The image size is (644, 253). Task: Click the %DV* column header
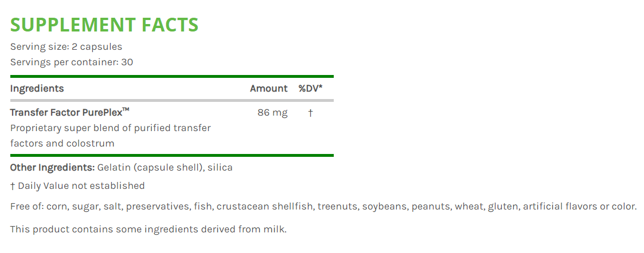click(x=310, y=89)
